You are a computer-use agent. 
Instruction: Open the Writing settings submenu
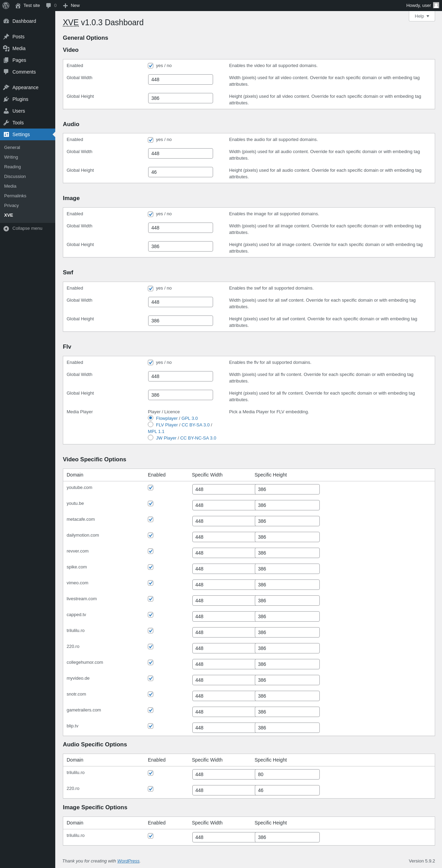click(11, 157)
